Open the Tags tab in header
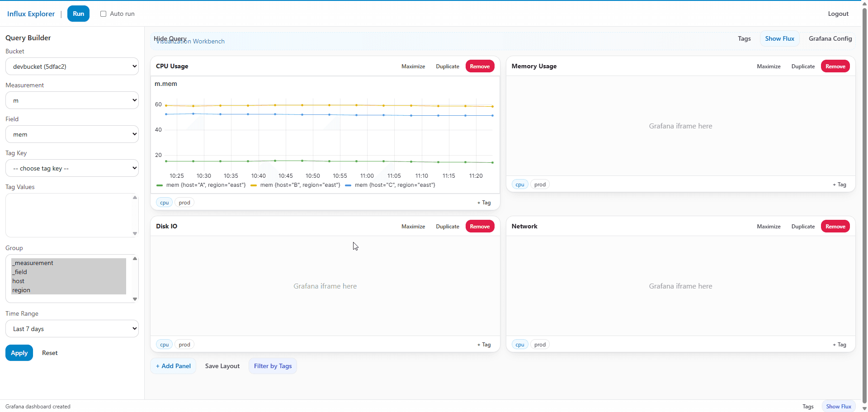 744,39
